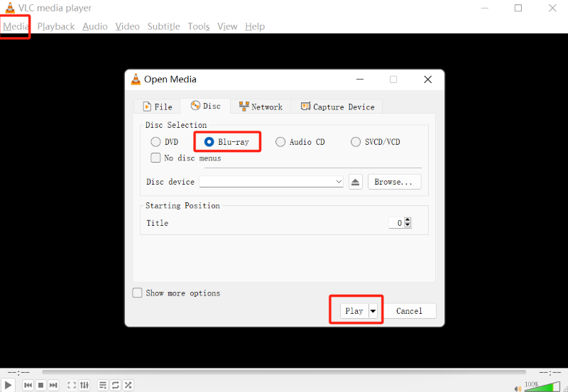Click the VLC cone icon in title bar
The image size is (568, 392).
coord(10,8)
